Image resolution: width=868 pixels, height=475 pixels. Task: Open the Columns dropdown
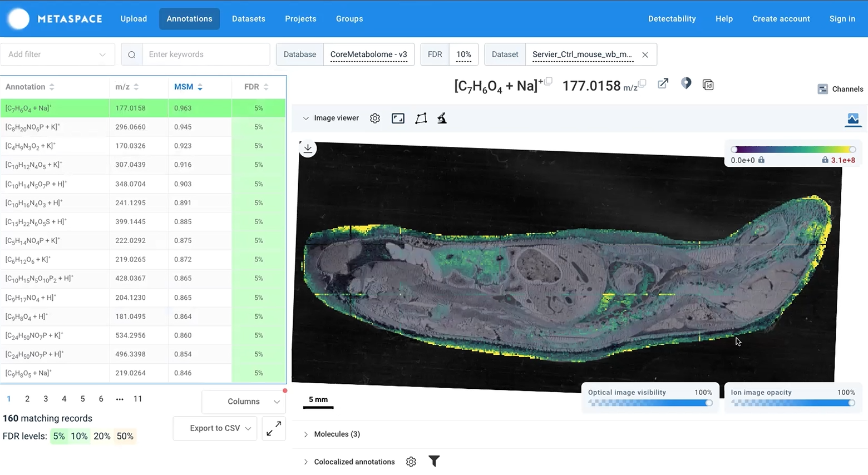[x=243, y=401]
